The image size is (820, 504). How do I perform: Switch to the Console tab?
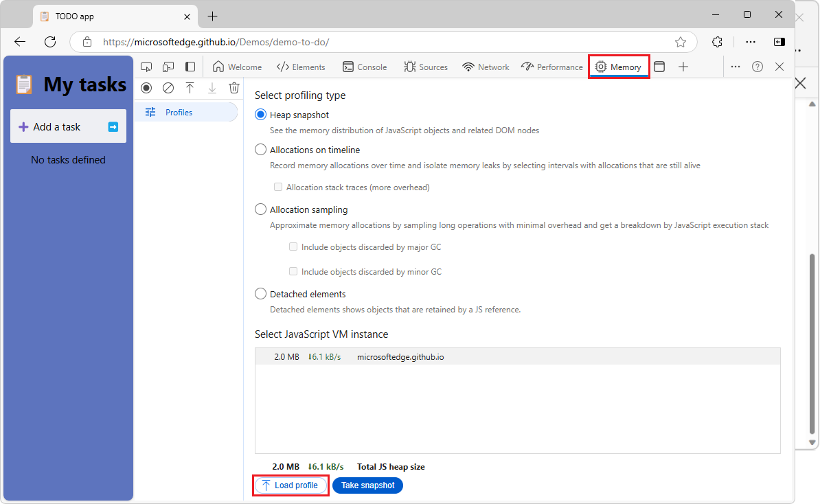coord(365,66)
